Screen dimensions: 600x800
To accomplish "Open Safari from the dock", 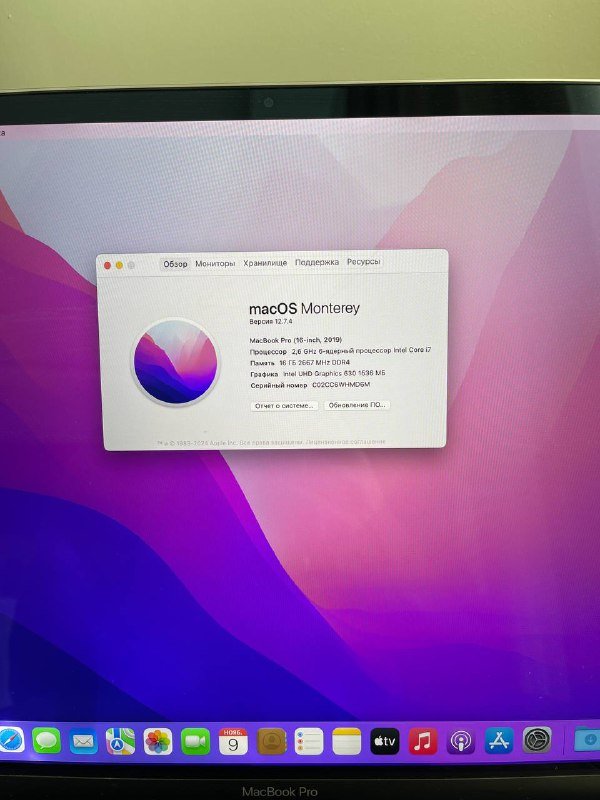I will tap(10, 739).
